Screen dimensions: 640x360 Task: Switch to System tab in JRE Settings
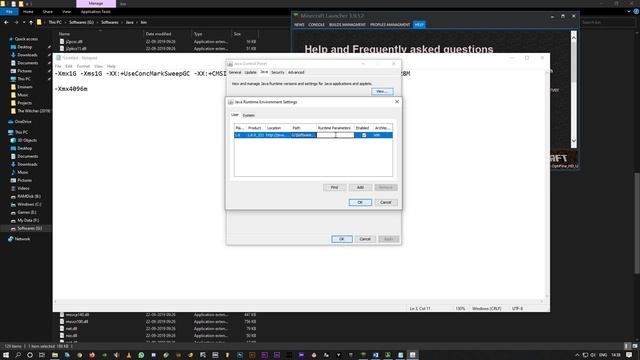click(249, 116)
